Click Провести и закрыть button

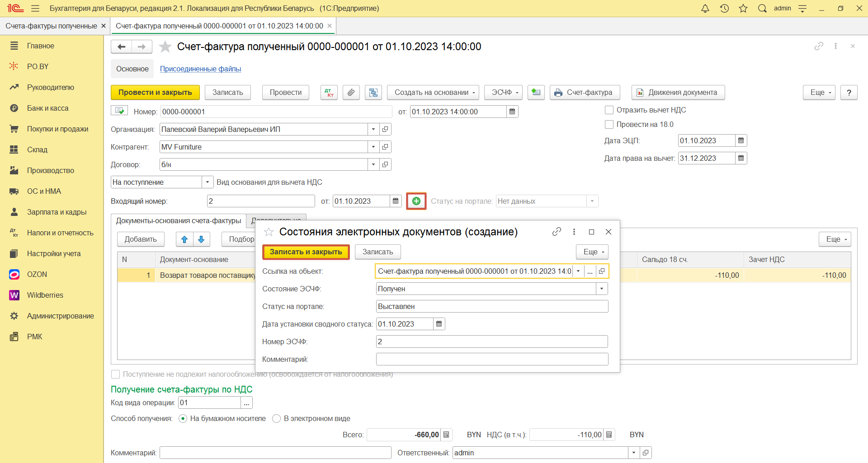click(155, 93)
